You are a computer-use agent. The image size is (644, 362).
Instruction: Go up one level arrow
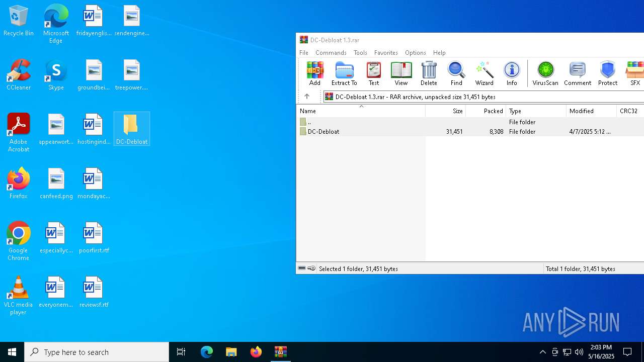pyautogui.click(x=307, y=97)
